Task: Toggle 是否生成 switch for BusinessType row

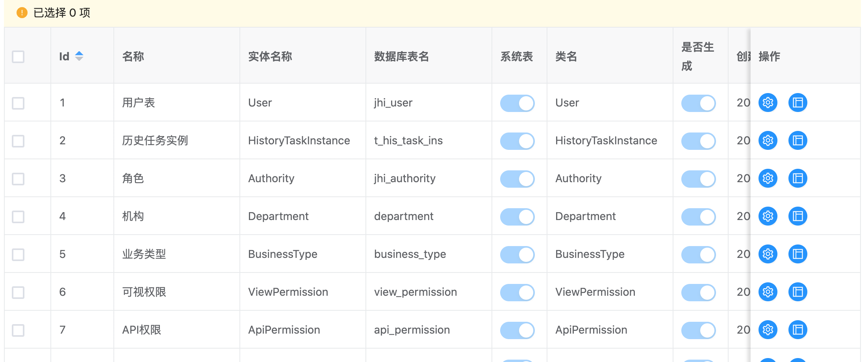Action: [x=698, y=254]
